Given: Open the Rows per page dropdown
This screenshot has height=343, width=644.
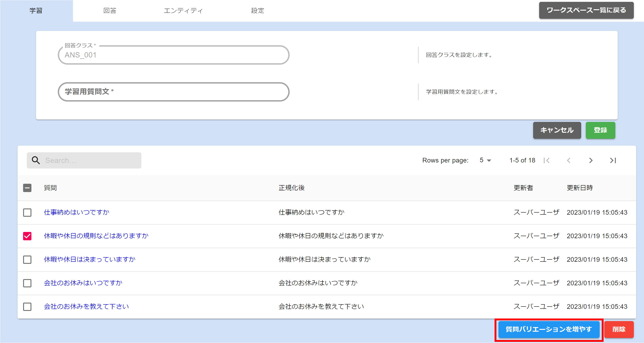Looking at the screenshot, I should pyautogui.click(x=485, y=160).
